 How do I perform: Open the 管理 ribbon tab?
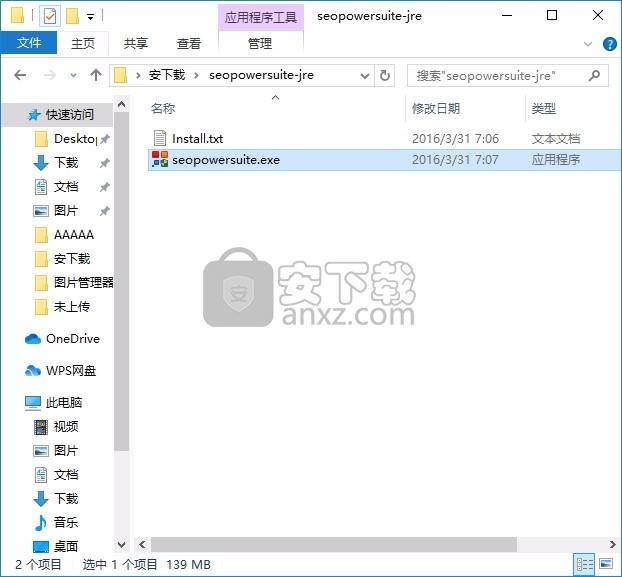pyautogui.click(x=260, y=43)
